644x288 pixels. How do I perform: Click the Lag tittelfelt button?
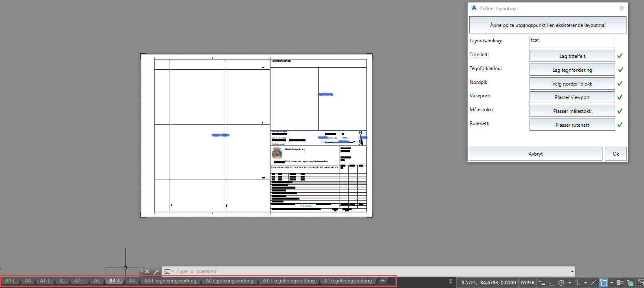pos(572,56)
